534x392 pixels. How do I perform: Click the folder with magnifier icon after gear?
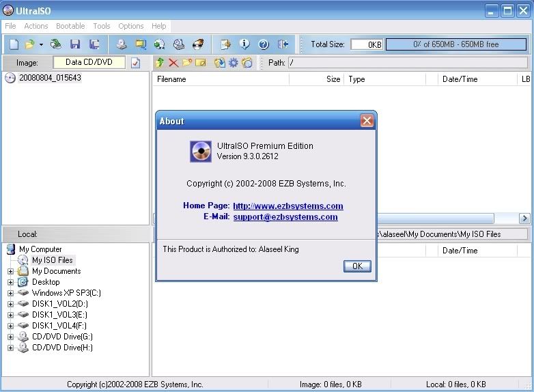[x=247, y=63]
